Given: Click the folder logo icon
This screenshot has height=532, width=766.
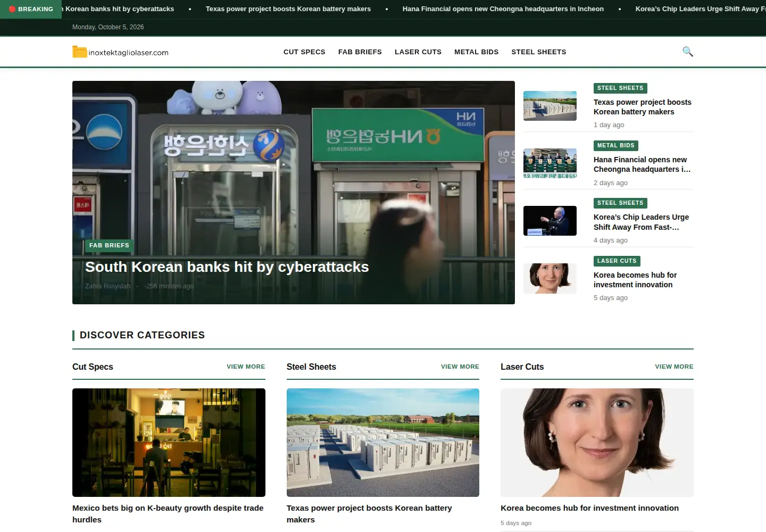Looking at the screenshot, I should tap(80, 52).
